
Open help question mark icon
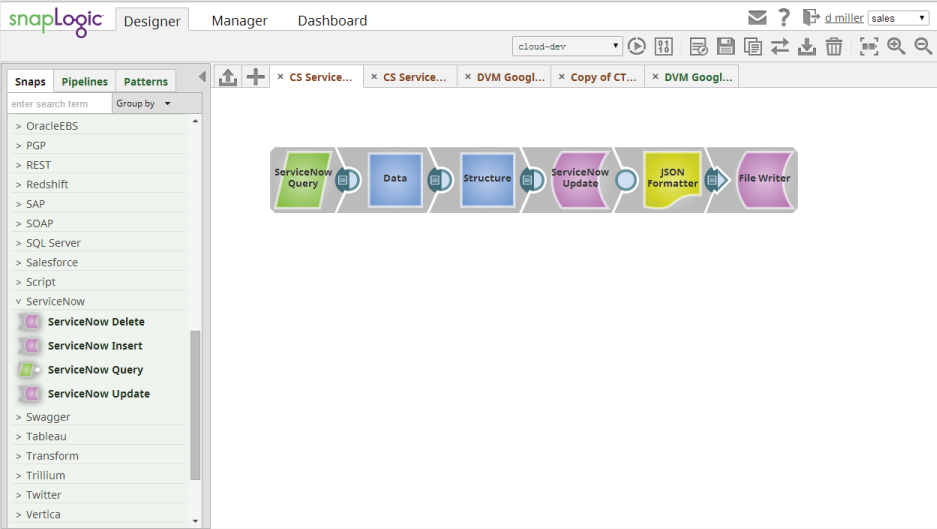coord(784,17)
